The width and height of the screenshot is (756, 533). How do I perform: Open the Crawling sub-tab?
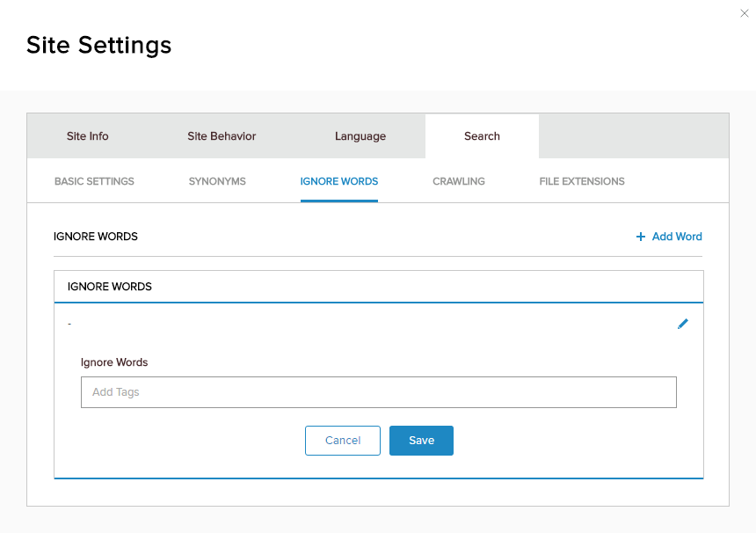pyautogui.click(x=459, y=181)
